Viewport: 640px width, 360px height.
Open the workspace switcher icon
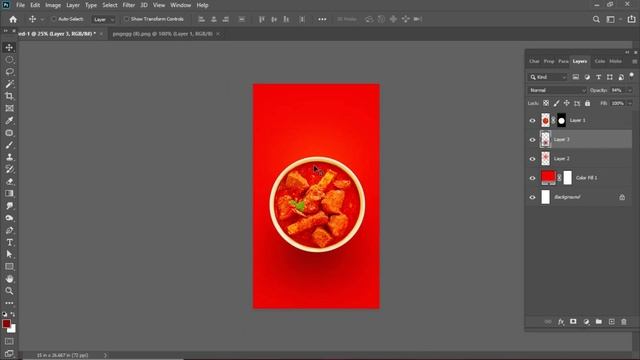pos(611,19)
